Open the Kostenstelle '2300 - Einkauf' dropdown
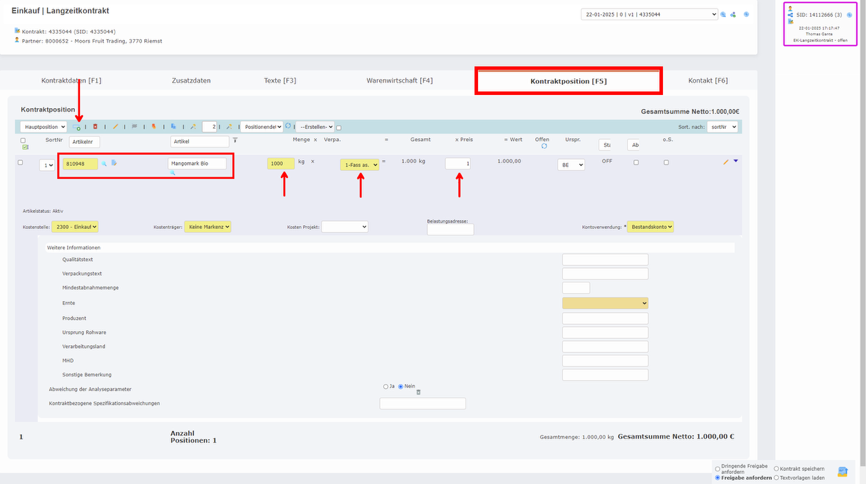Screen dimensions: 866x484 pyautogui.click(x=75, y=227)
